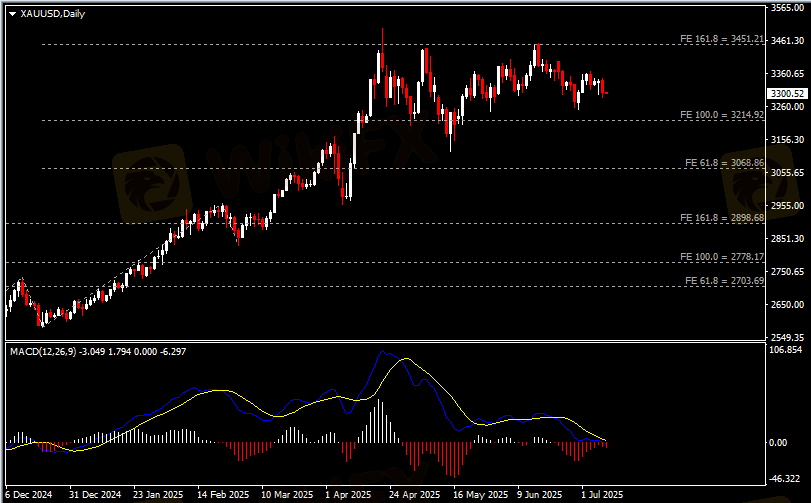Click the XAUUSD,Daily chart title
The width and height of the screenshot is (811, 503).
52,14
